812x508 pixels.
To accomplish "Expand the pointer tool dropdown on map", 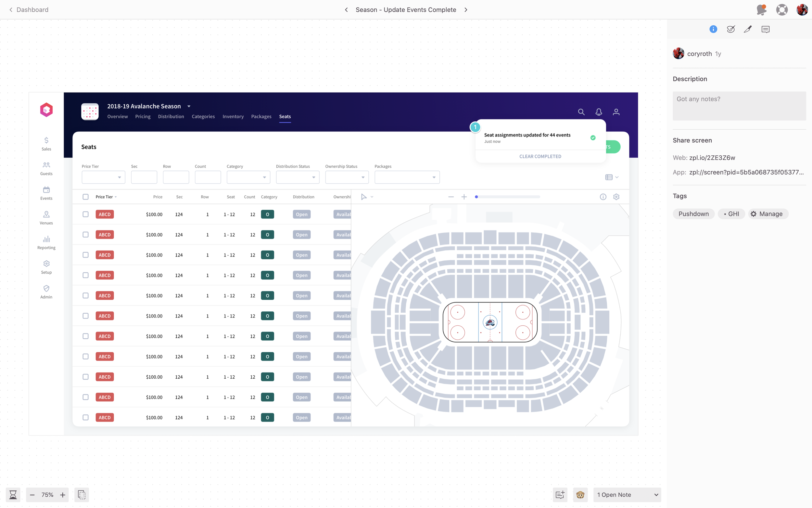I will (372, 197).
